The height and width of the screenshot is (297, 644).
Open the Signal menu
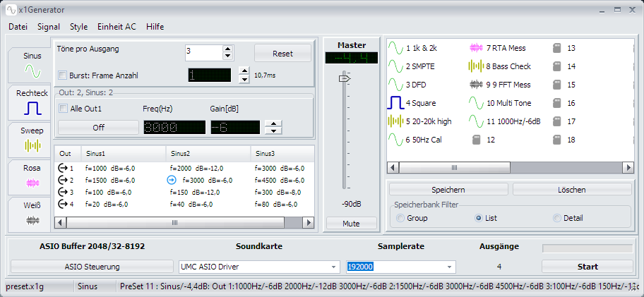tap(49, 26)
